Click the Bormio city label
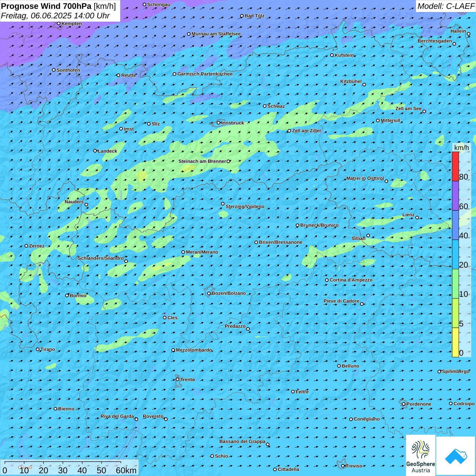476x476 pixels. [x=78, y=295]
